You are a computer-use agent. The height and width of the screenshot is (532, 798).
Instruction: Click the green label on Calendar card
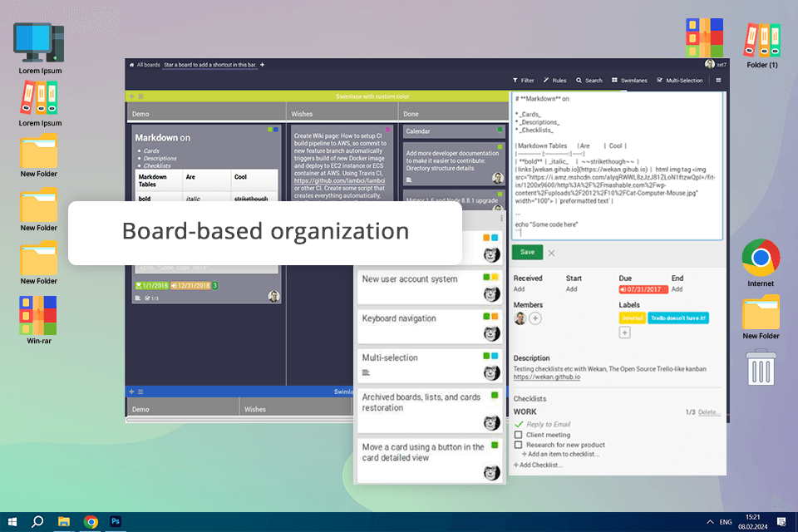coord(500,130)
